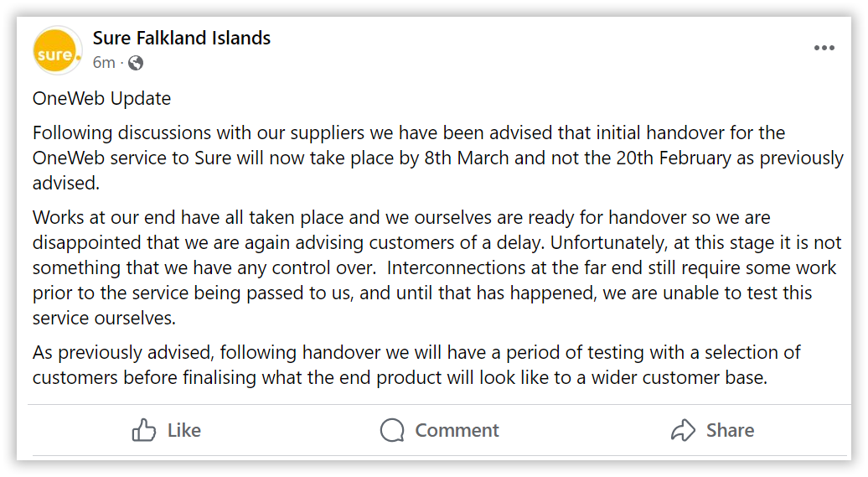Open the 6m post timestamp link
Viewport: 868px width, 477px height.
(104, 63)
